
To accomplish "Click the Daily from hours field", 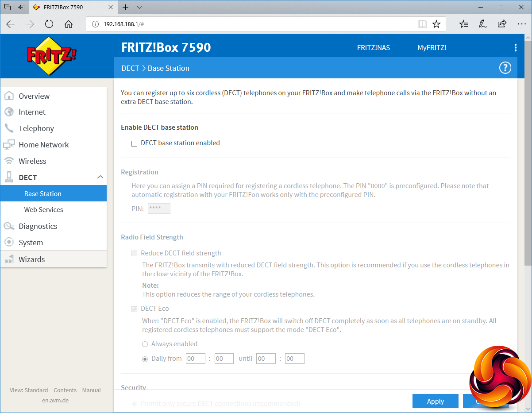I will (x=195, y=359).
